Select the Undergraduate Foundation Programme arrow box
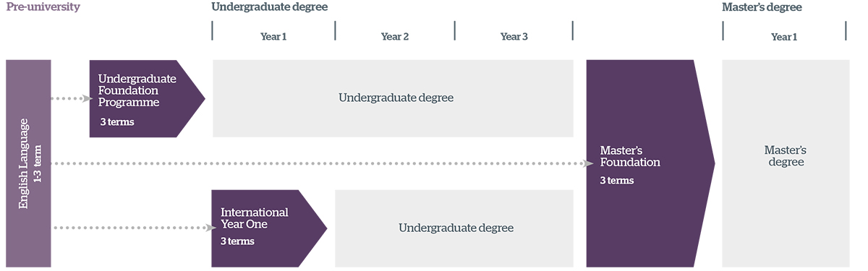The image size is (868, 271). [147, 98]
